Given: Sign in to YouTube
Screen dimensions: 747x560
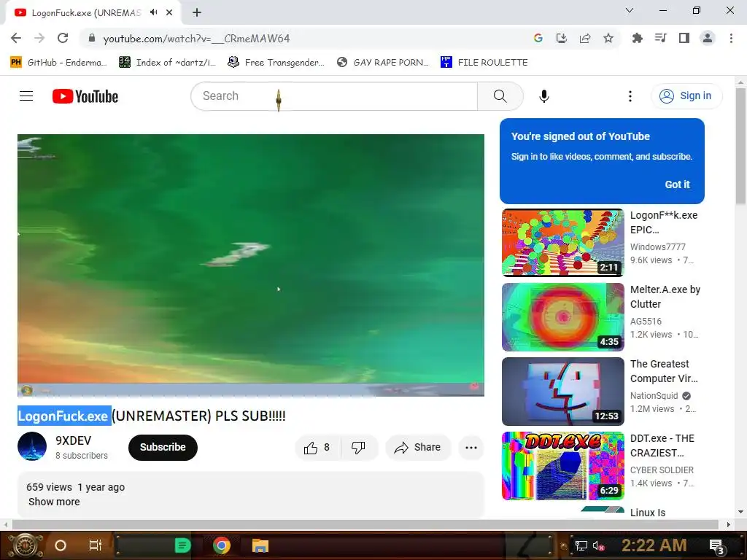Looking at the screenshot, I should pyautogui.click(x=686, y=96).
